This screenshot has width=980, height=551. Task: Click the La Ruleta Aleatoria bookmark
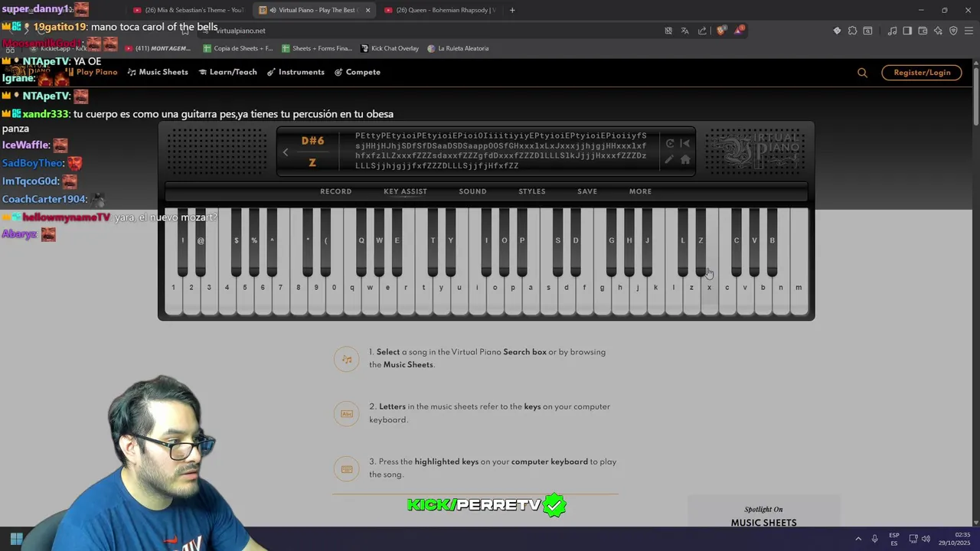click(x=458, y=48)
